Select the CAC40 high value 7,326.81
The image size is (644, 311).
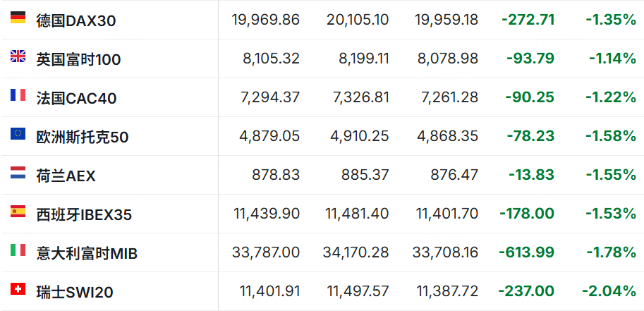click(x=359, y=97)
